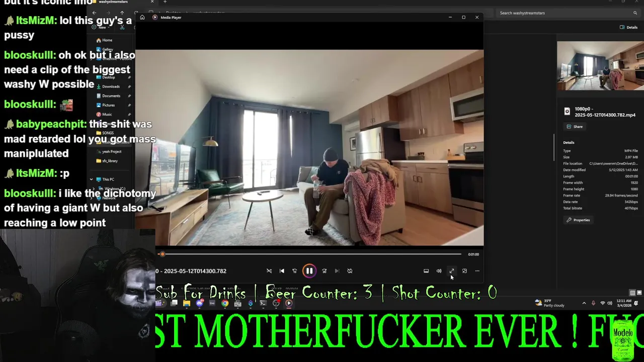Open File Explorer from the taskbar
The width and height of the screenshot is (644, 362).
coord(187,303)
